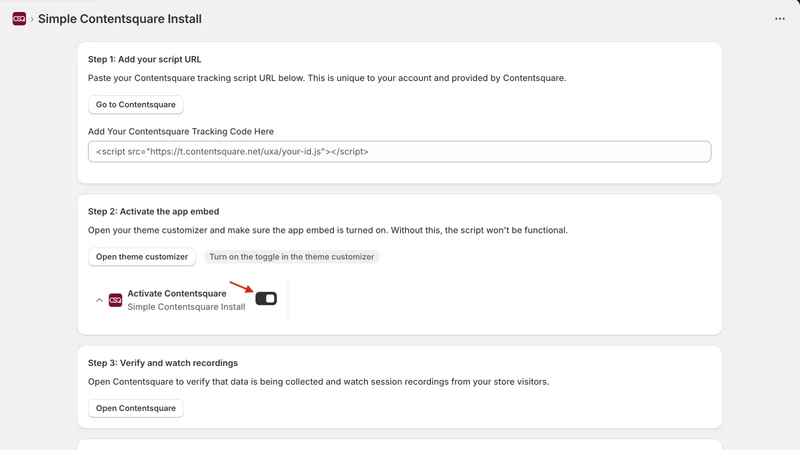Click the Contentsquare app icon in the header
This screenshot has width=800, height=450.
(19, 19)
